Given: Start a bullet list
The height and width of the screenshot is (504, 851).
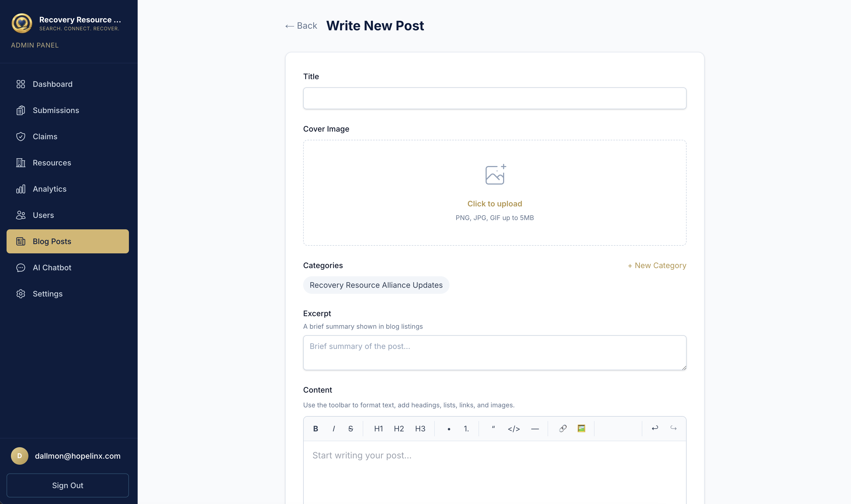Looking at the screenshot, I should pos(449,429).
